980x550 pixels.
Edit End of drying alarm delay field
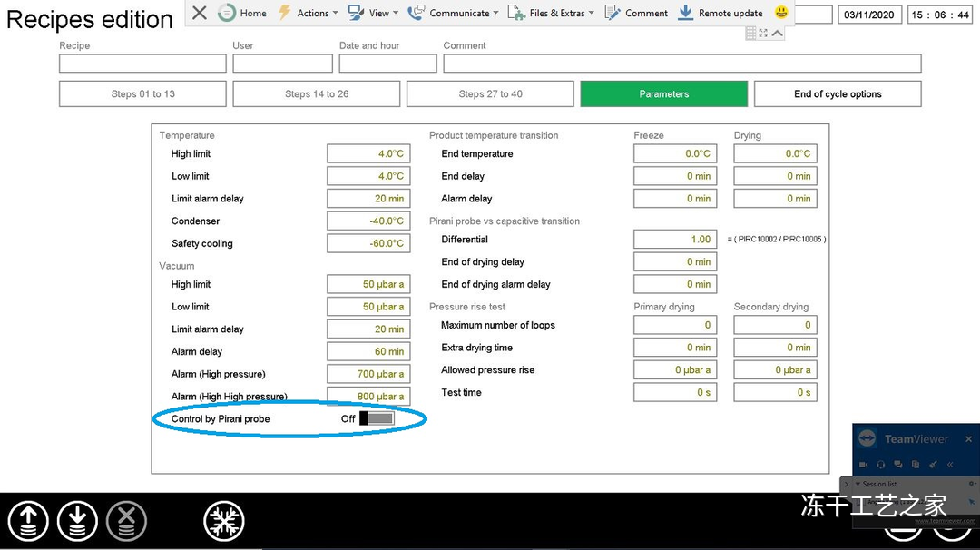tap(675, 284)
